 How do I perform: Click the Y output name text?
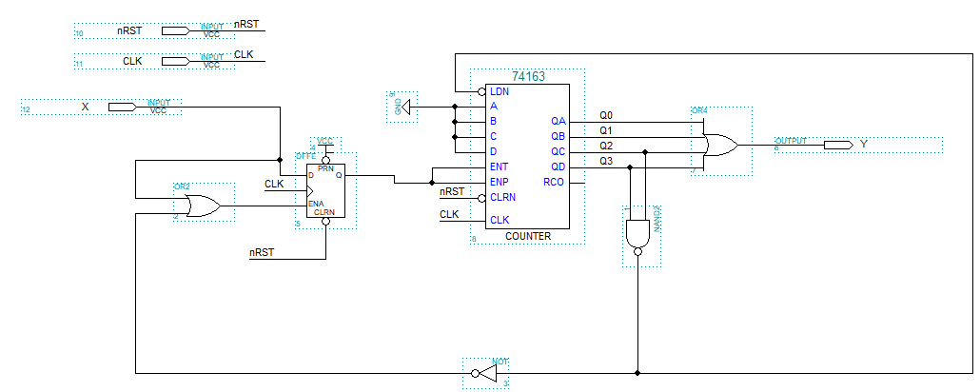point(864,144)
